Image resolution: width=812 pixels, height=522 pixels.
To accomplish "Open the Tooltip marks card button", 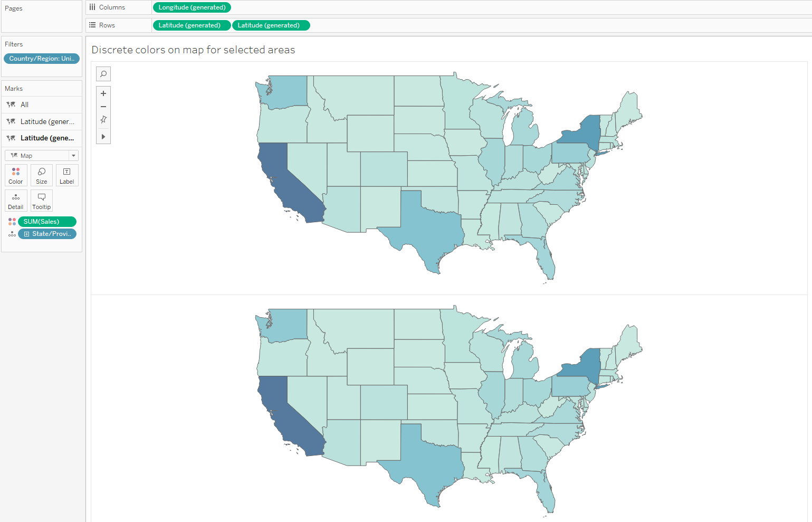I will tap(42, 201).
